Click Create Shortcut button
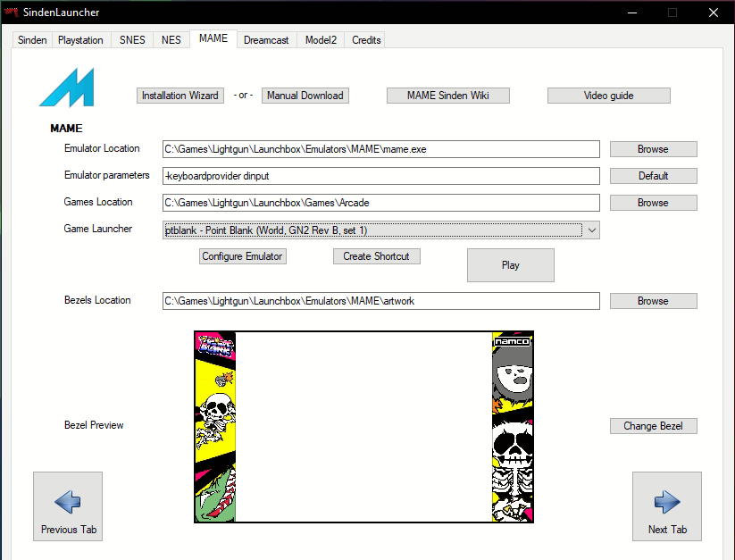 pos(376,256)
